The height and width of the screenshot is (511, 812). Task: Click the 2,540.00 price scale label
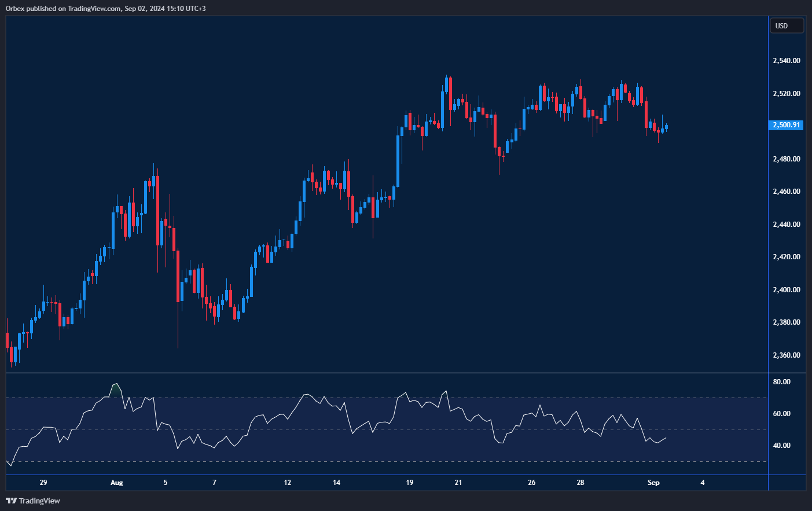click(787, 61)
